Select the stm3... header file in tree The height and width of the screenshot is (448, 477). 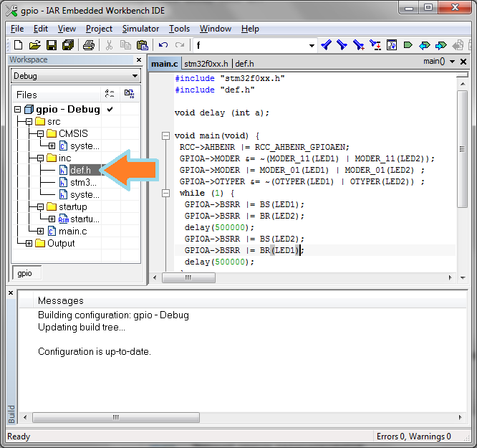point(83,183)
